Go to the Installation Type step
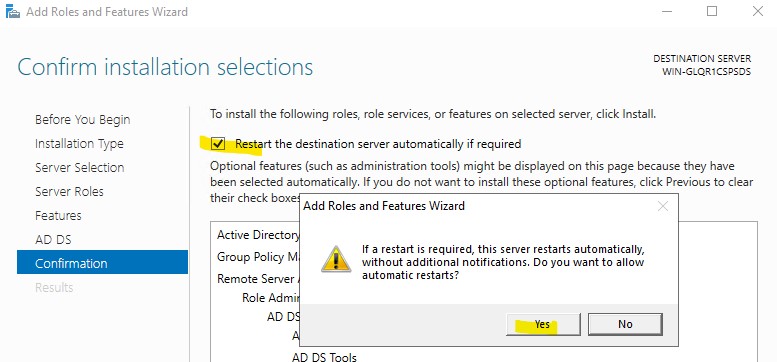The height and width of the screenshot is (362, 777). click(79, 144)
